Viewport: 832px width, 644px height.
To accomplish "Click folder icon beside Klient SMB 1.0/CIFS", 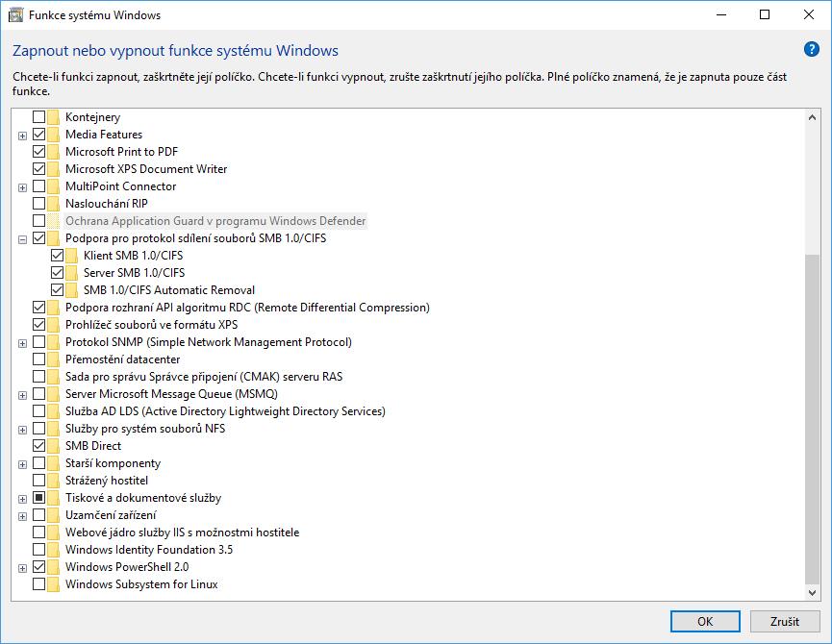I will click(71, 256).
